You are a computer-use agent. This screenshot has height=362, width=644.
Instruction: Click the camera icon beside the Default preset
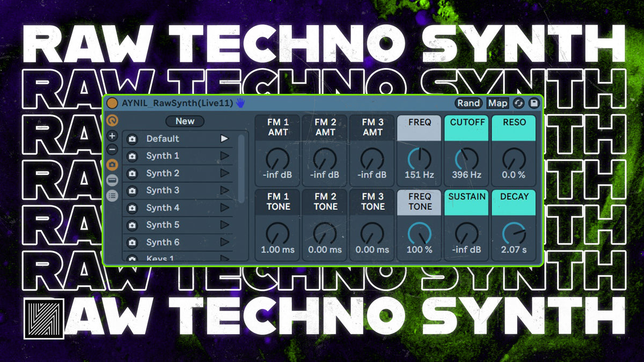(133, 139)
